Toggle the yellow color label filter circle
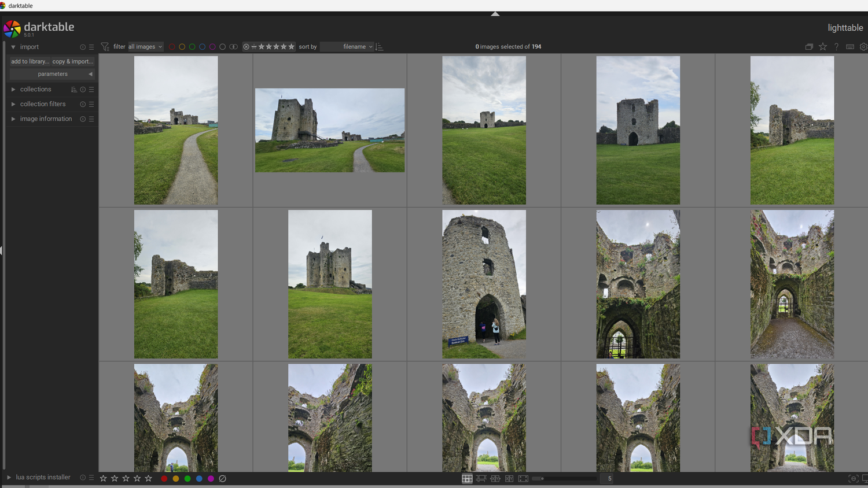 [182, 47]
